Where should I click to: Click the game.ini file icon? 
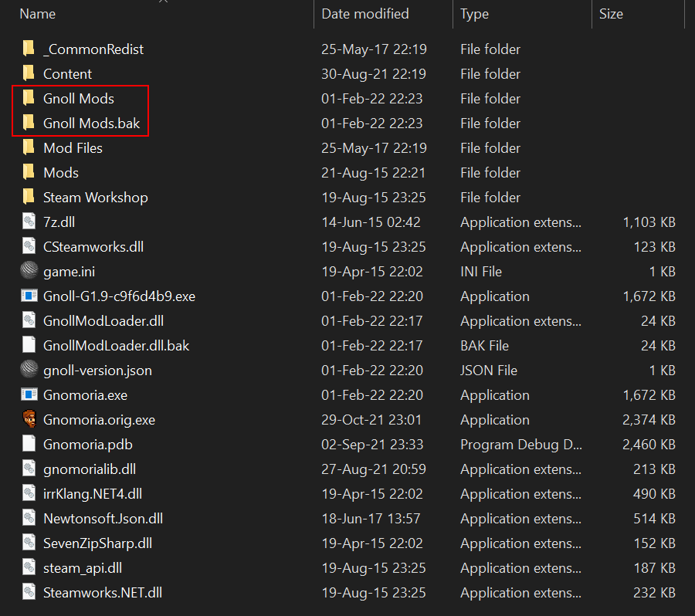29,271
